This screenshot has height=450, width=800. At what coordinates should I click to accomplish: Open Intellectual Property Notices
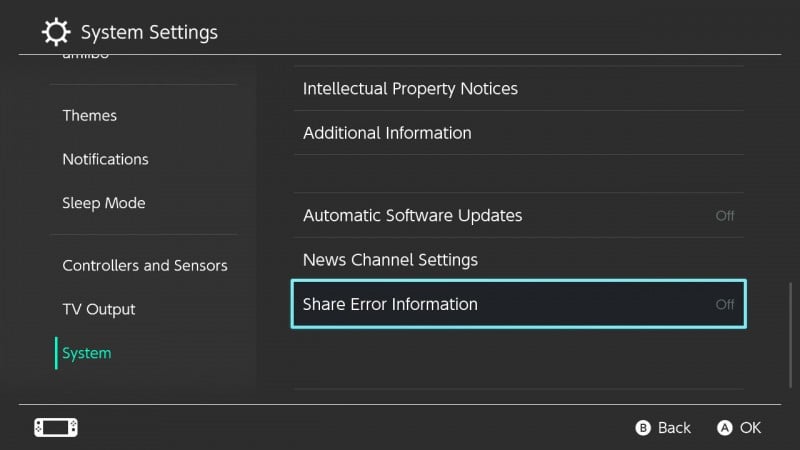click(518, 89)
